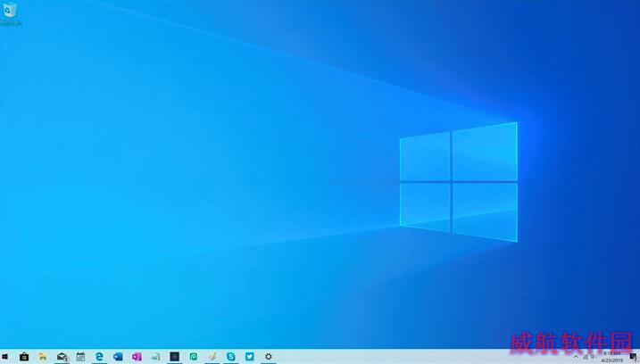Open the clock and date flyout

611,357
